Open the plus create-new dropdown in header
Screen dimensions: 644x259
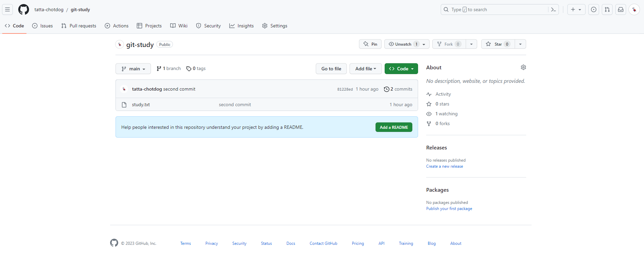click(576, 9)
